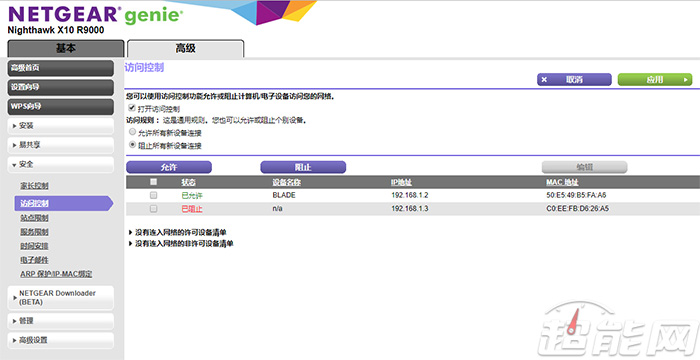Toggle the select-all checkbox in table header
Image resolution: width=700 pixels, height=360 pixels.
click(x=153, y=182)
